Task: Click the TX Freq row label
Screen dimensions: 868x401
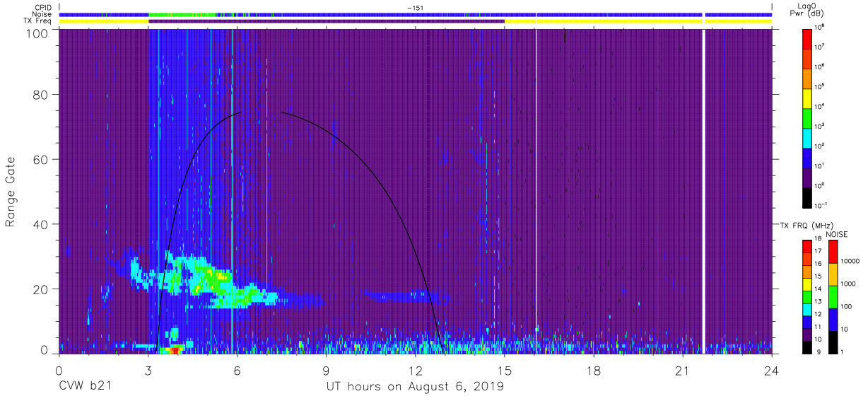Action: [38, 21]
